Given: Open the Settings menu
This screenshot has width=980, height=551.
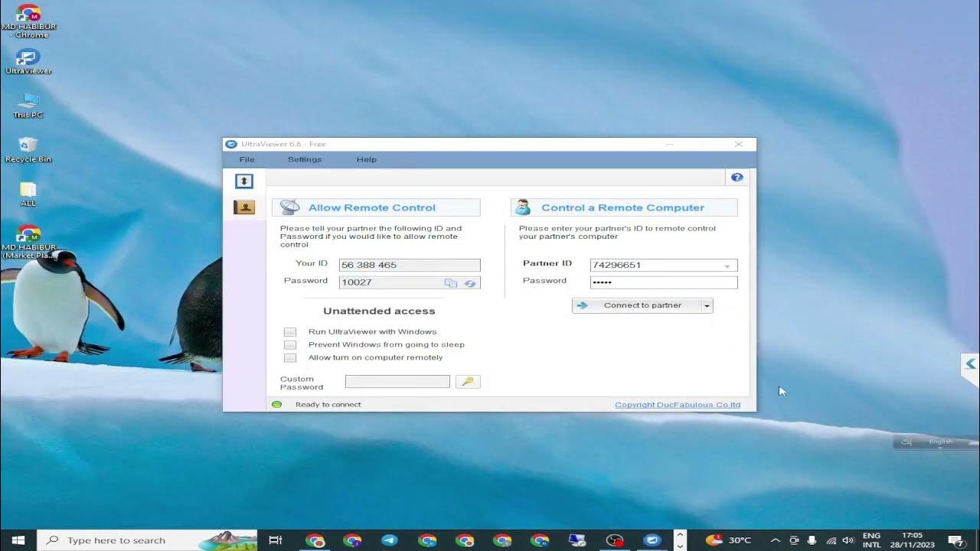Looking at the screenshot, I should pos(305,159).
